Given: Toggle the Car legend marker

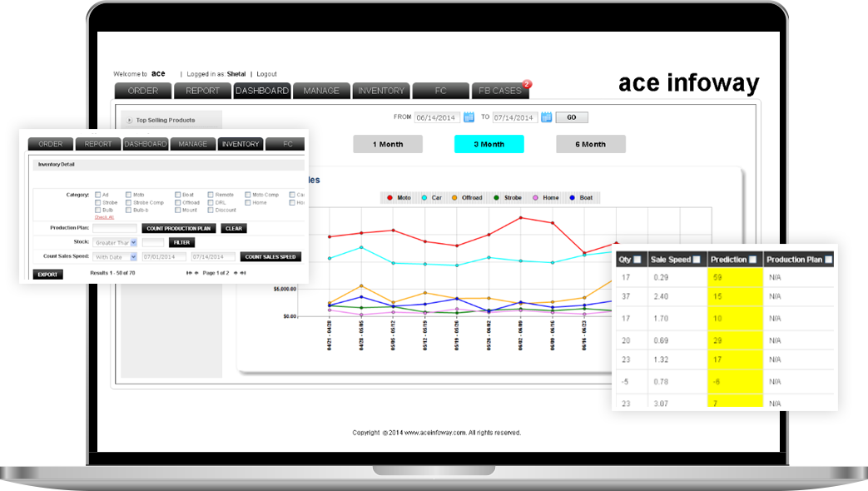Looking at the screenshot, I should pos(424,197).
